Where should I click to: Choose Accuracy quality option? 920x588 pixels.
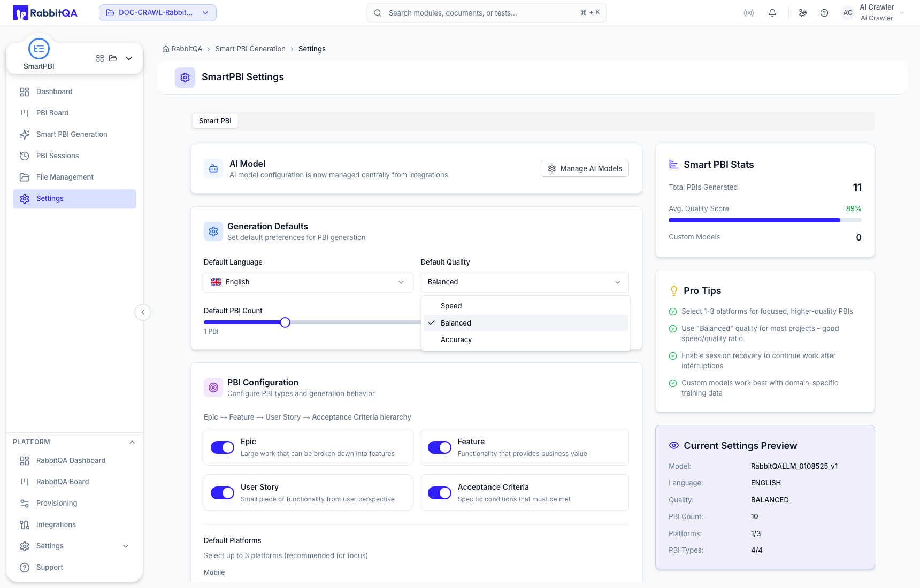526,340
